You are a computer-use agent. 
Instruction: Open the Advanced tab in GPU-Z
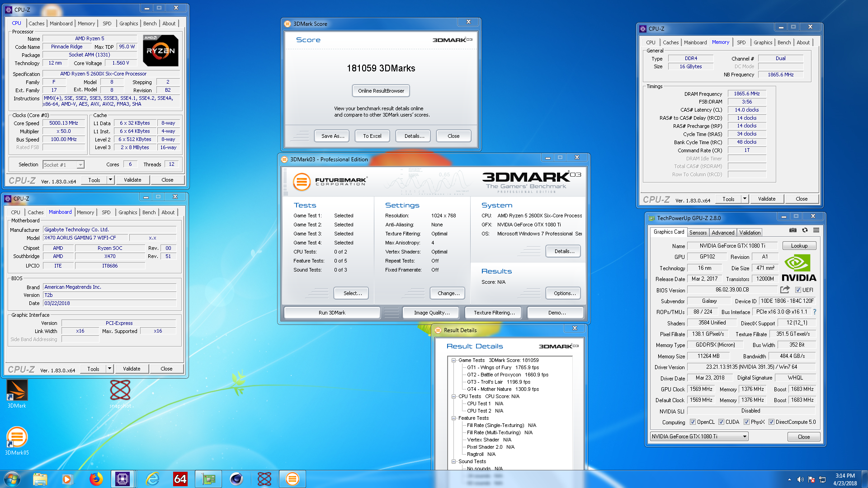coord(723,232)
